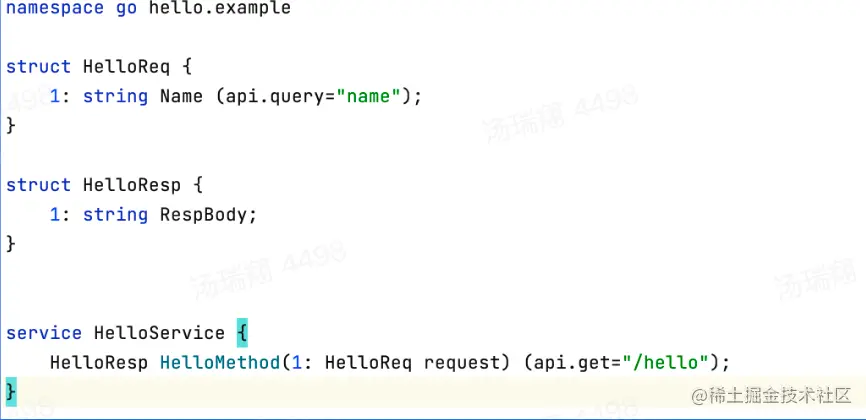Image resolution: width=866 pixels, height=420 pixels.
Task: Click the "name" string literal
Action: pos(367,97)
